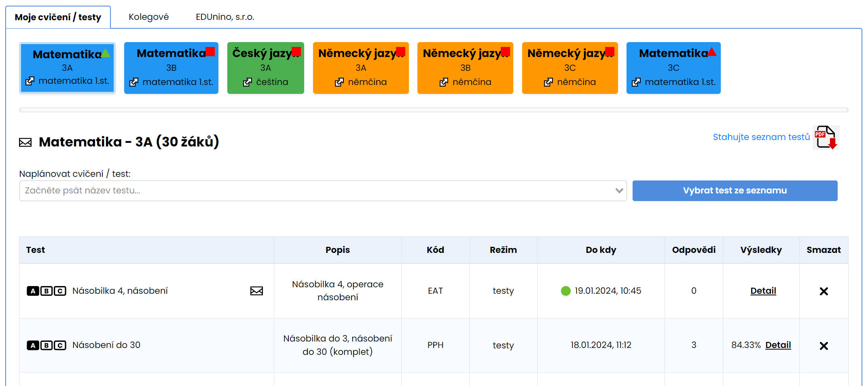The width and height of the screenshot is (868, 386).
Task: Open external link icon on Německý jazyk 3A card
Action: [339, 82]
